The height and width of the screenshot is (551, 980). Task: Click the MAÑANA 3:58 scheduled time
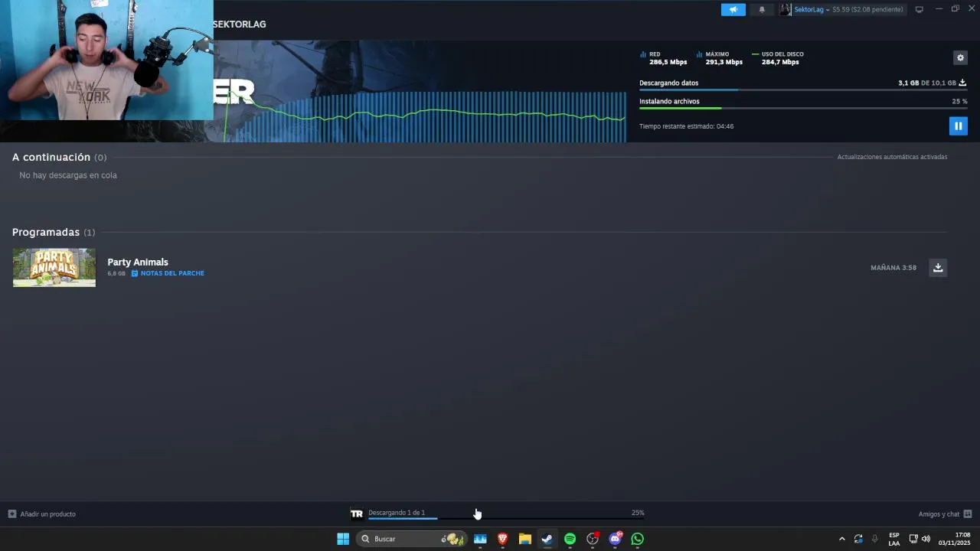coord(893,268)
